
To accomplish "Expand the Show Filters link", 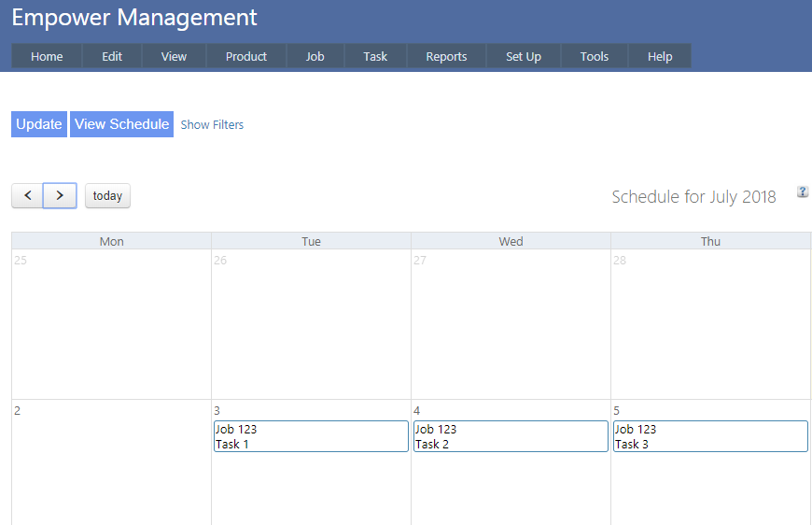I will click(x=212, y=124).
